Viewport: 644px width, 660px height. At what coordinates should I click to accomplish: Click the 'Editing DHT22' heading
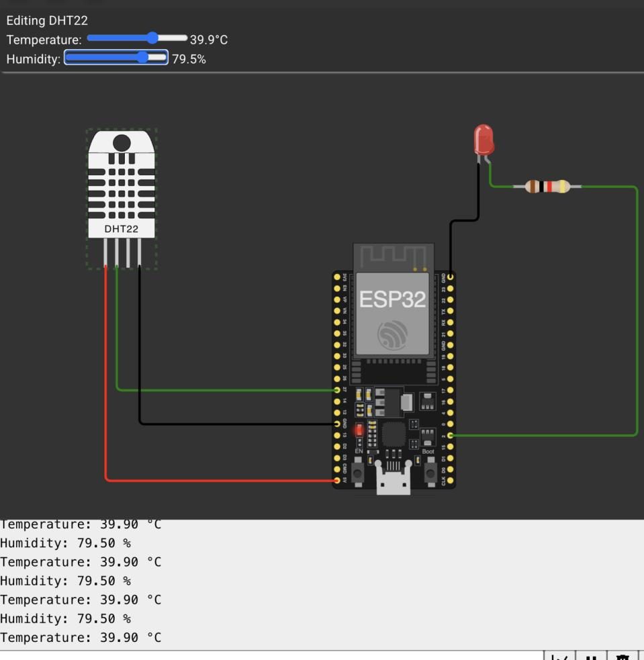point(47,21)
